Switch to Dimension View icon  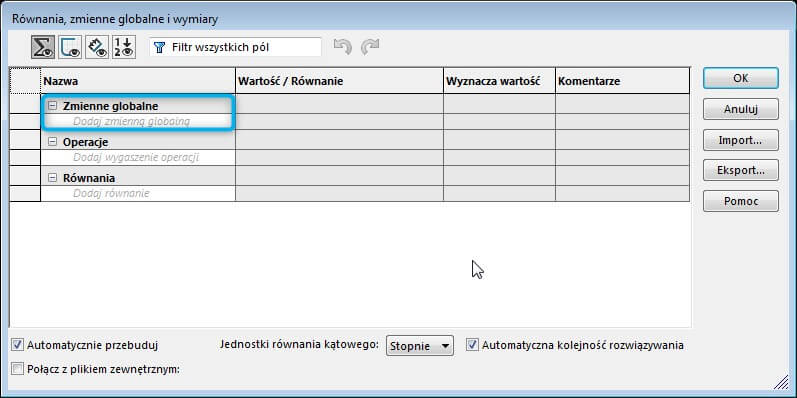(97, 48)
